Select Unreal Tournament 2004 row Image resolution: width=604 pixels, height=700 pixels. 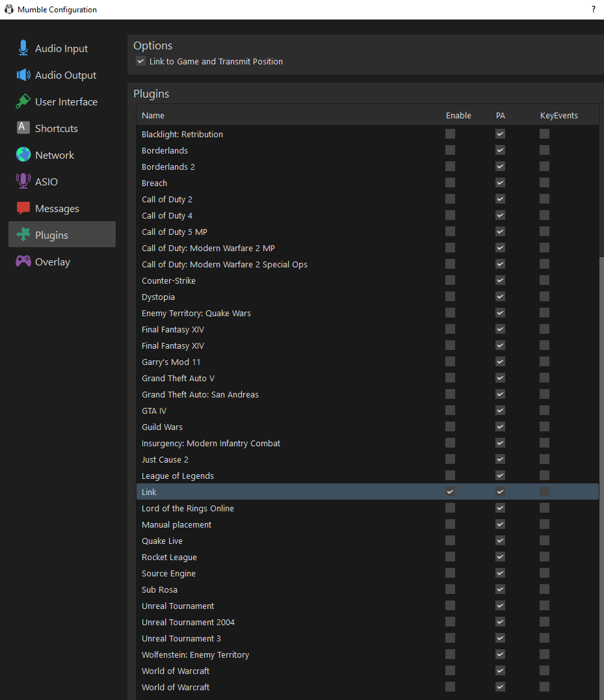(x=367, y=622)
